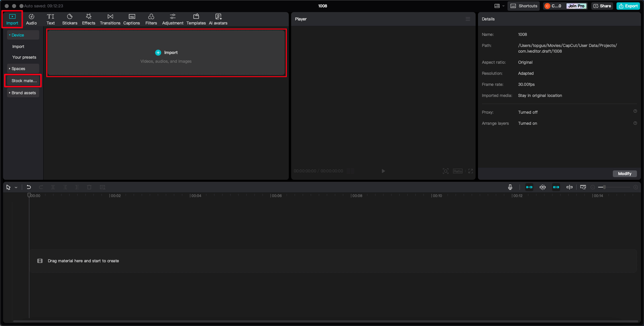This screenshot has height=326, width=644.
Task: Click the Export button
Action: pos(628,6)
